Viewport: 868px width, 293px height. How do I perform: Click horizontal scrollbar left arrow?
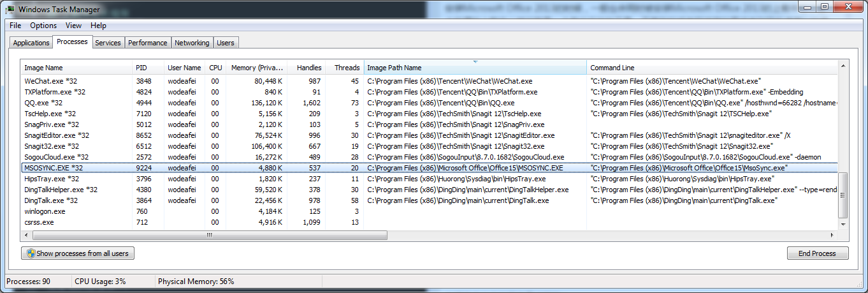tap(27, 235)
